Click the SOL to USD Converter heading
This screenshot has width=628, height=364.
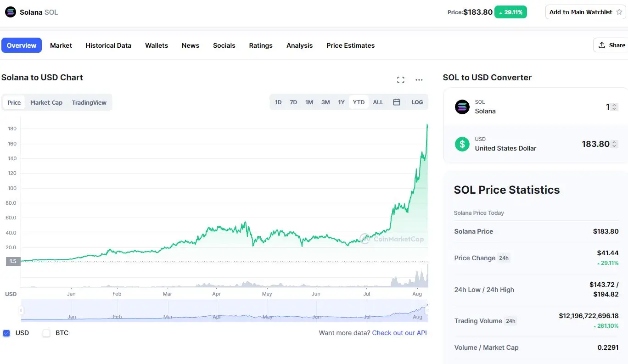pyautogui.click(x=487, y=78)
